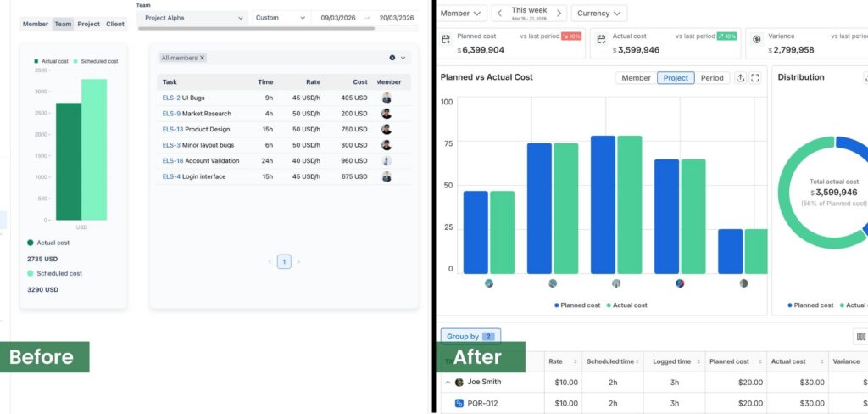Open the column settings icon above the table
The image size is (868, 414).
pyautogui.click(x=861, y=337)
